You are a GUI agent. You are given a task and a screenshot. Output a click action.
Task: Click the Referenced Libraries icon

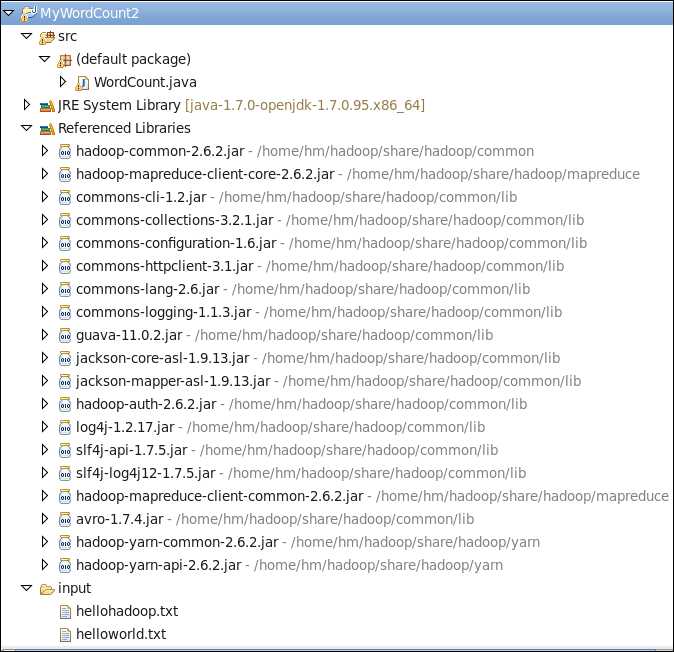pyautogui.click(x=47, y=129)
